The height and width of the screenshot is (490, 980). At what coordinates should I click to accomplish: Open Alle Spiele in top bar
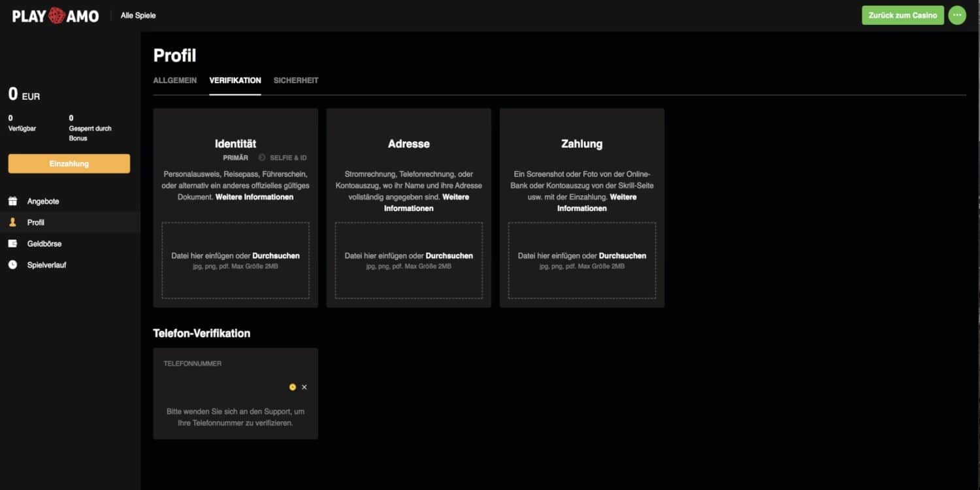[x=138, y=16]
